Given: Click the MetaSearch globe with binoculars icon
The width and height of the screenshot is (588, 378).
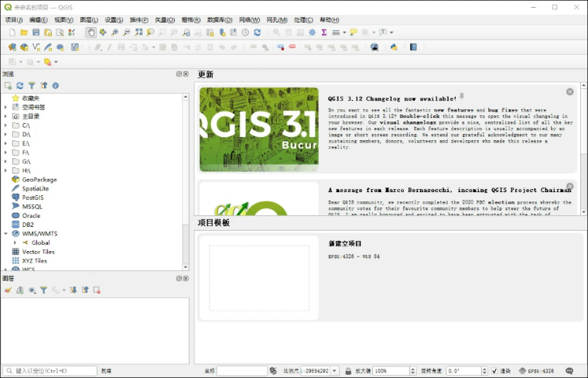Looking at the screenshot, I should pos(374,47).
